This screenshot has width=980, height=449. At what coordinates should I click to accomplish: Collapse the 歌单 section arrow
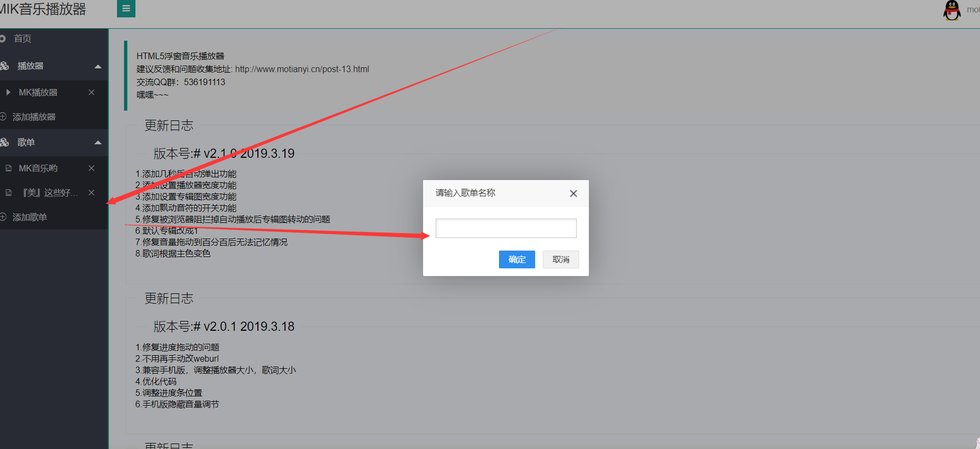click(98, 143)
